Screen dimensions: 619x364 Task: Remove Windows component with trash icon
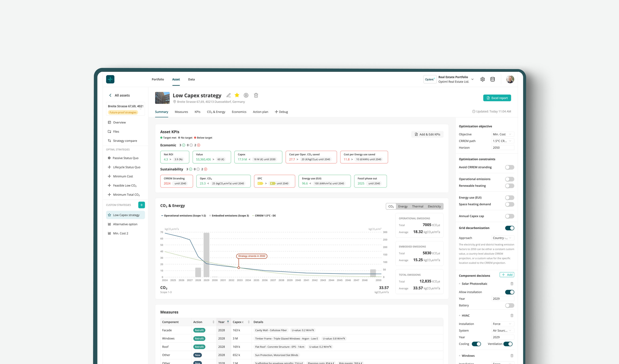pyautogui.click(x=512, y=356)
